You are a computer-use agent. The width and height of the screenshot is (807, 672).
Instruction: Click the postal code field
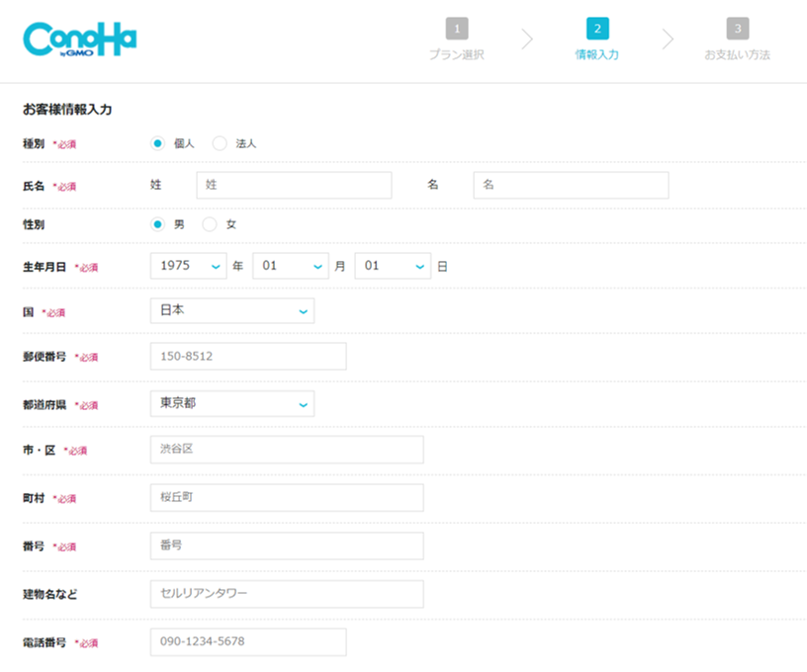coord(248,357)
